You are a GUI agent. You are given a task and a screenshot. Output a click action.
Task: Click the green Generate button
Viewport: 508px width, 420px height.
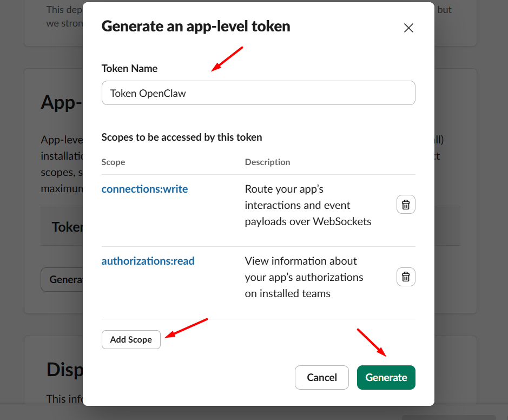(x=386, y=377)
